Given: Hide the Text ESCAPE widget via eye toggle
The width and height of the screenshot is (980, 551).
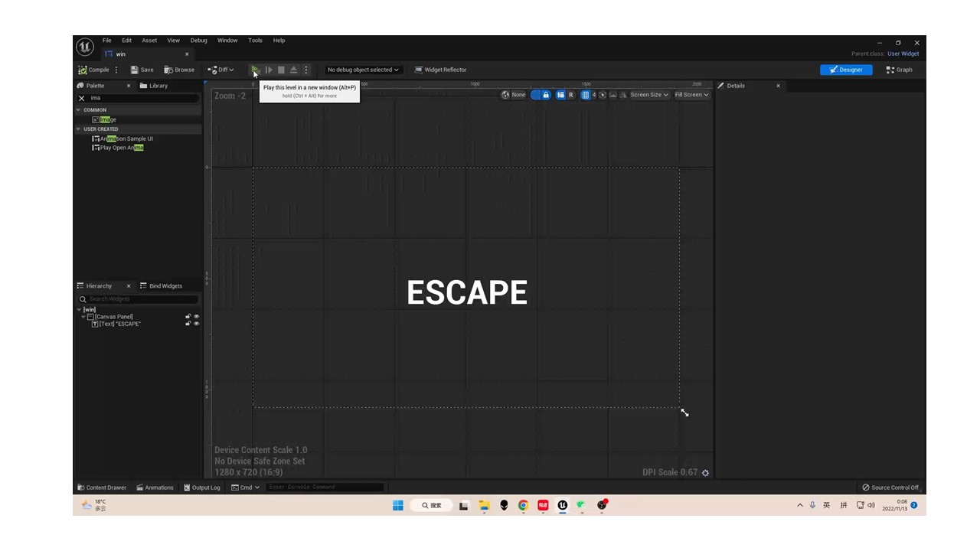Looking at the screenshot, I should (196, 323).
